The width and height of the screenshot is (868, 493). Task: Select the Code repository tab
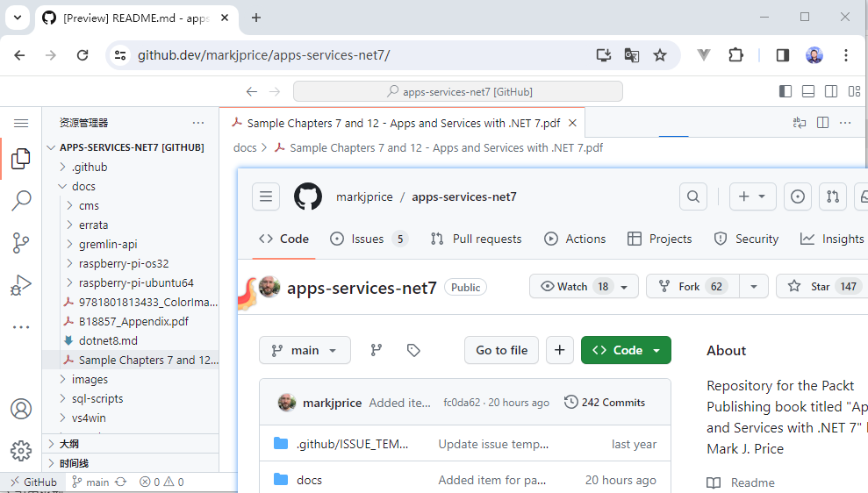(284, 239)
